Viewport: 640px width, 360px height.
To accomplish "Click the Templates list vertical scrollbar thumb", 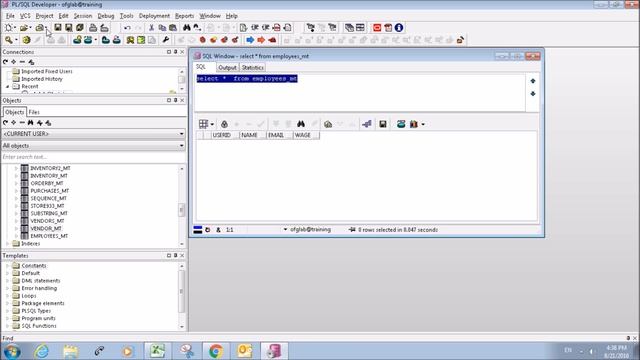I will pyautogui.click(x=182, y=291).
